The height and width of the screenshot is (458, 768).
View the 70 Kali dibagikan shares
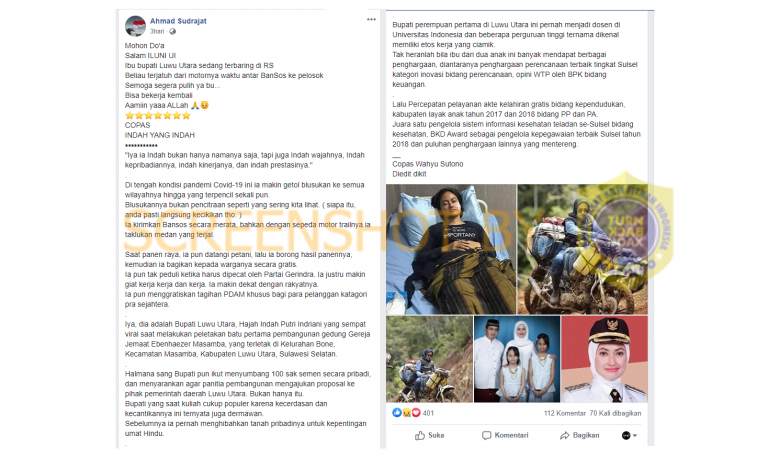(x=615, y=413)
